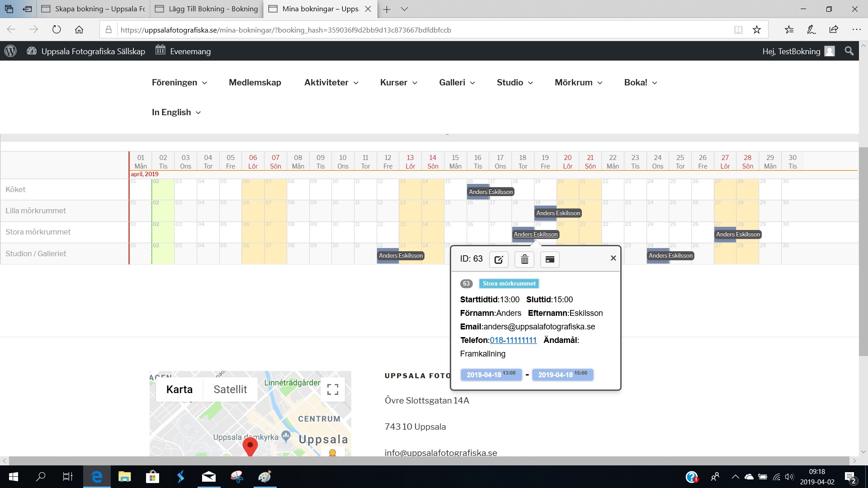
Task: Switch map to Satellit view
Action: 230,389
